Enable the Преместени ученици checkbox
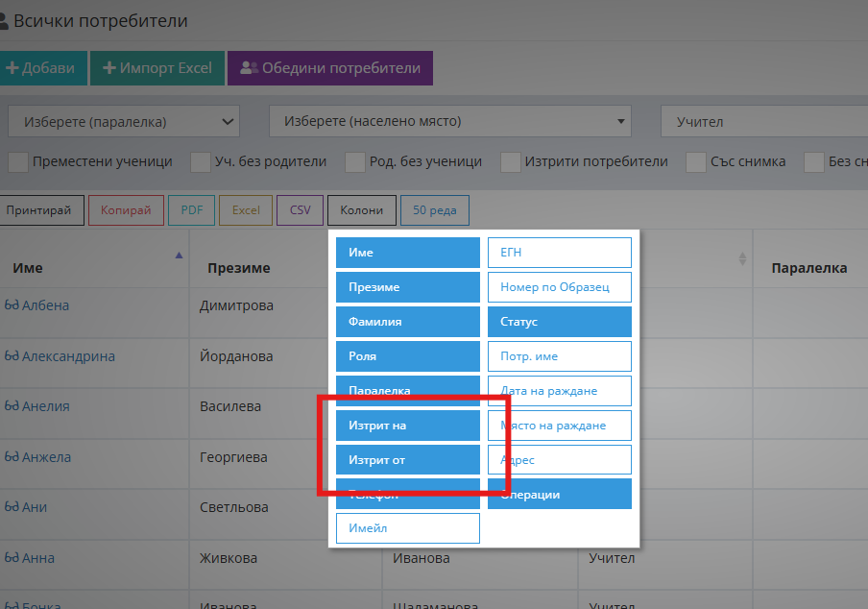This screenshot has height=609, width=868. click(x=17, y=162)
